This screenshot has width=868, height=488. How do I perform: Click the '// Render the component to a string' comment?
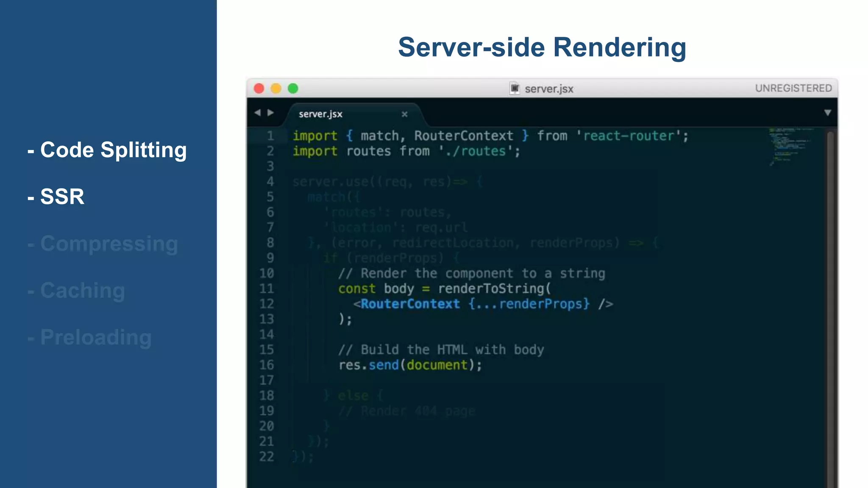(x=472, y=274)
